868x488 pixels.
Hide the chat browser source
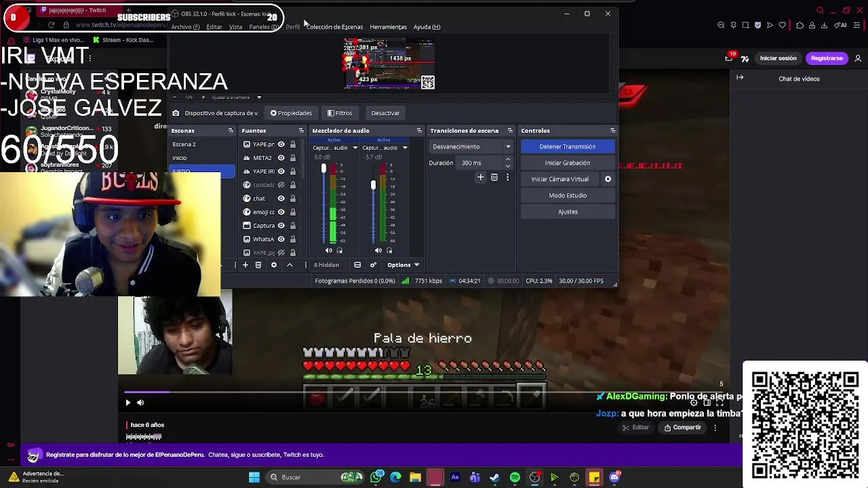[x=281, y=199]
